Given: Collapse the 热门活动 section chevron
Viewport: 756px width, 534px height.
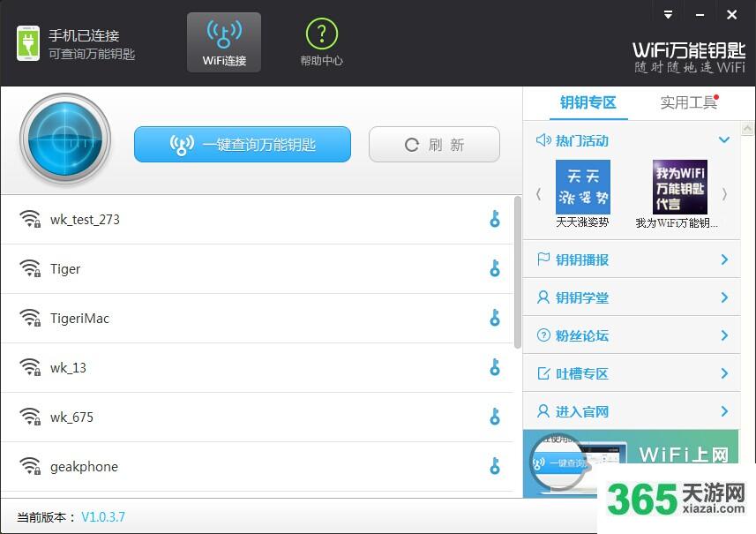Looking at the screenshot, I should [723, 139].
